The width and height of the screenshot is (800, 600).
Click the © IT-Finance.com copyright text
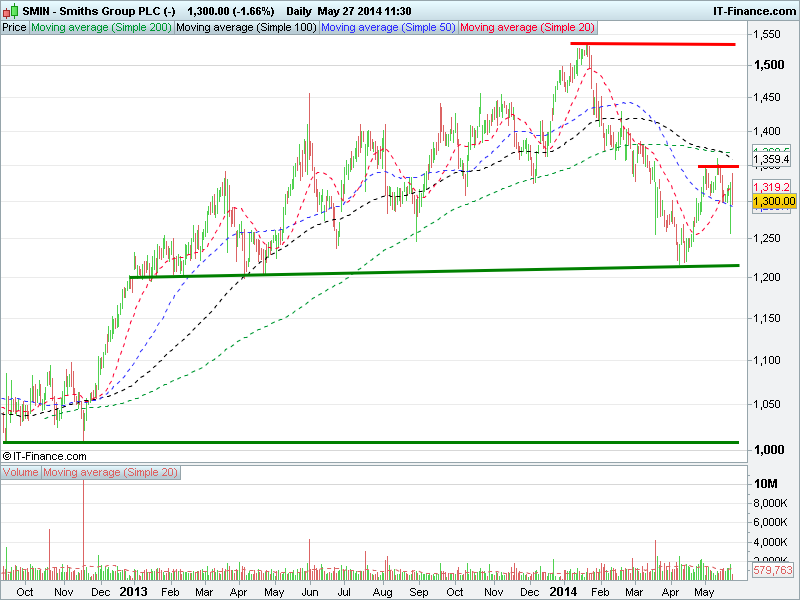pyautogui.click(x=52, y=455)
